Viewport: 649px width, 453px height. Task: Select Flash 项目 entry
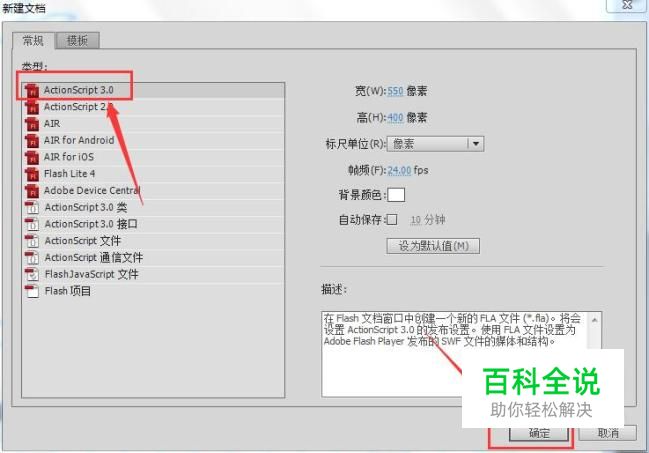tap(153, 291)
